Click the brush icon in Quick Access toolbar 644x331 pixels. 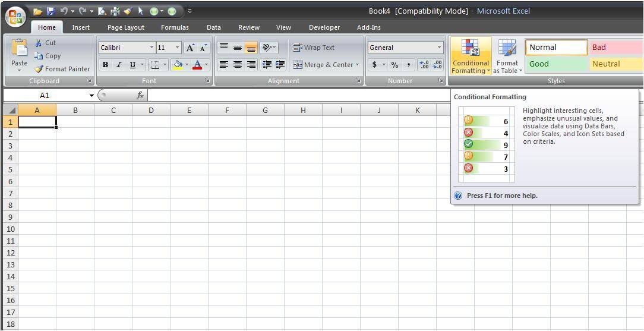[128, 11]
